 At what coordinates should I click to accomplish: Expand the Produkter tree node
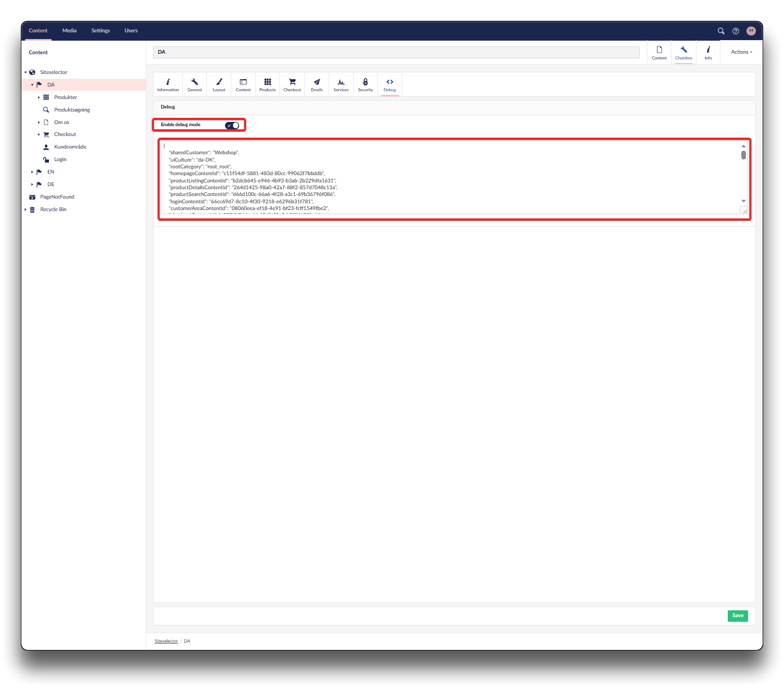(x=39, y=97)
